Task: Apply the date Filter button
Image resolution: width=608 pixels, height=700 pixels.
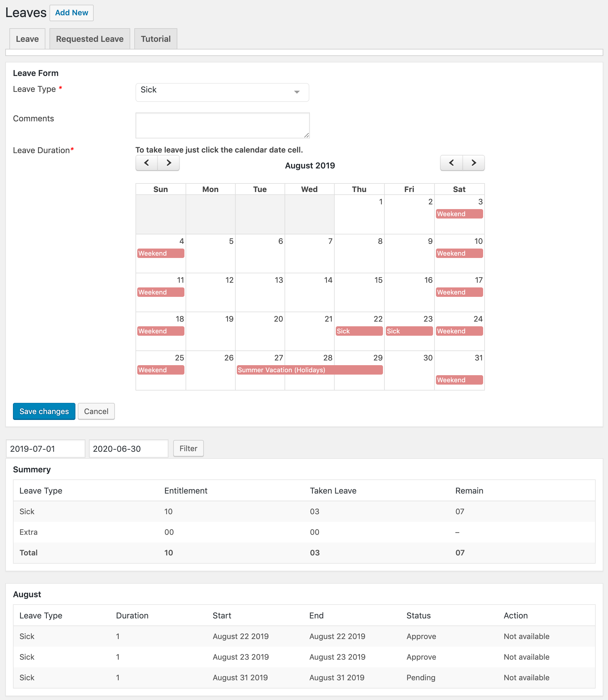Action: [x=188, y=448]
